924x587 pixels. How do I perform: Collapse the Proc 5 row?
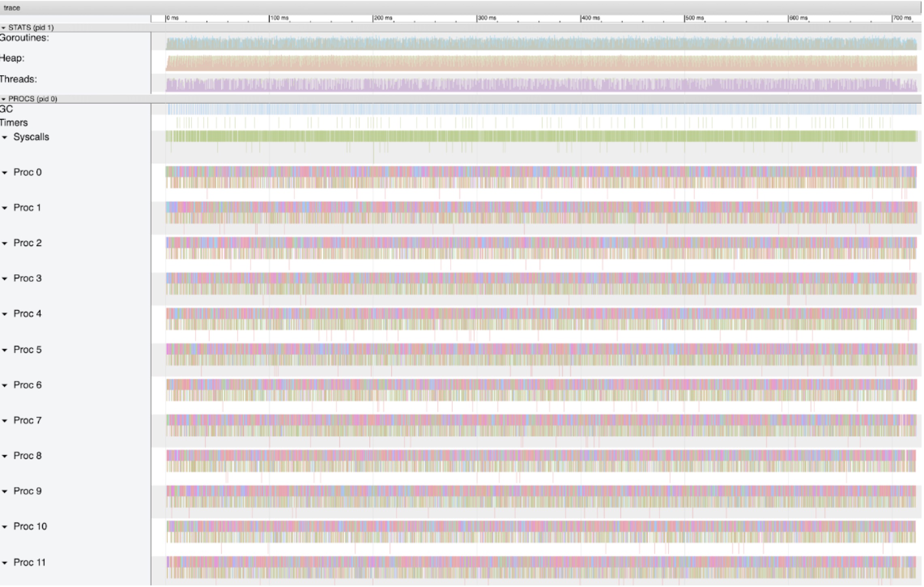coord(5,350)
